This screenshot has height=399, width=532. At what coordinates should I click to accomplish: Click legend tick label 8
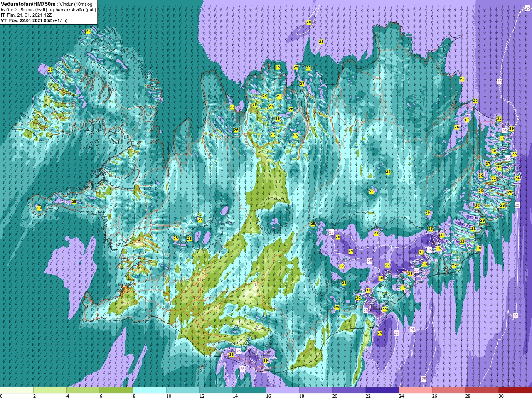click(x=134, y=396)
